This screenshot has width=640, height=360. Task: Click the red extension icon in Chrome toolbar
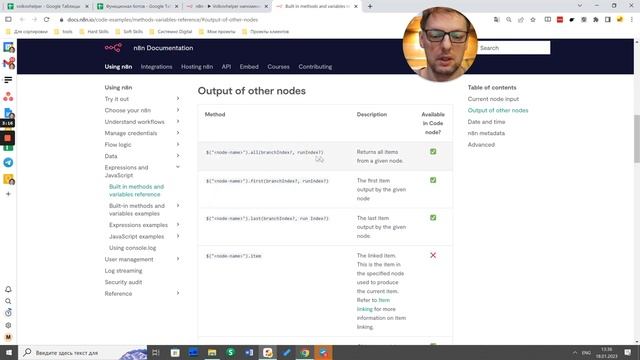(x=560, y=20)
